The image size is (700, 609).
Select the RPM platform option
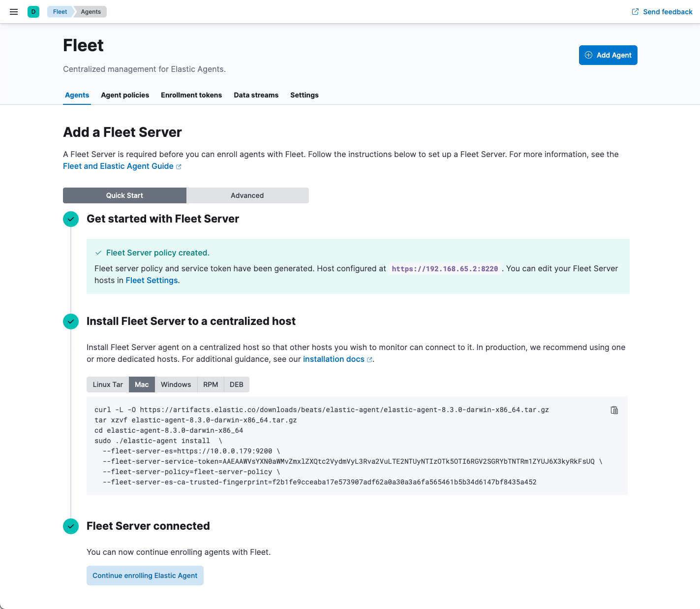(x=210, y=385)
